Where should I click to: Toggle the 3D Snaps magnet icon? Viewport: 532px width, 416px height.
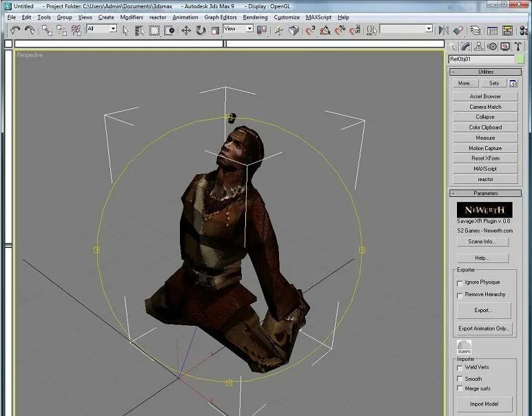coord(310,30)
